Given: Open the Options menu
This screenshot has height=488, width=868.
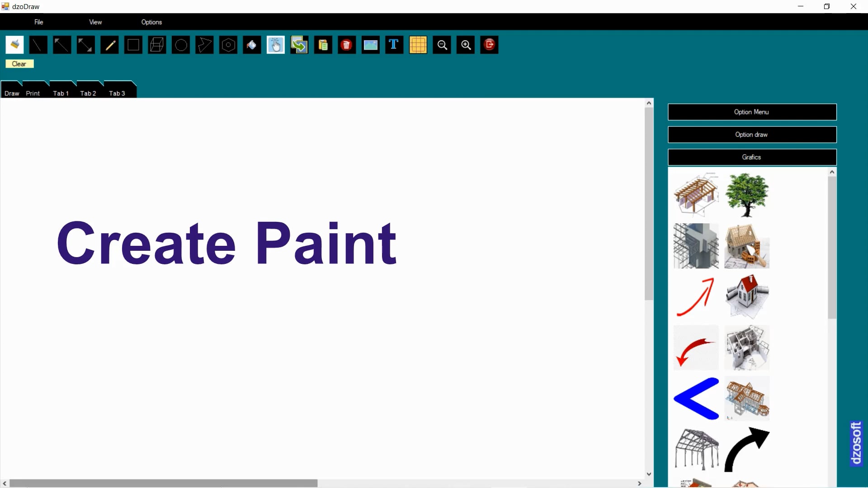Looking at the screenshot, I should point(151,22).
